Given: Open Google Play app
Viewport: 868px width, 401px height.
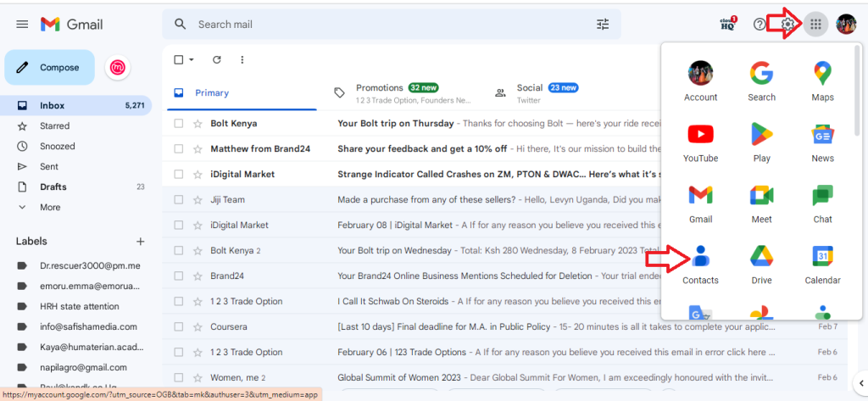Looking at the screenshot, I should (x=761, y=142).
